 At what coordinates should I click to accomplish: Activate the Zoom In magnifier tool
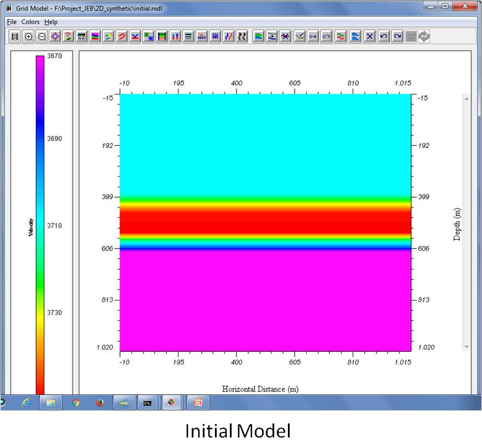coord(28,36)
